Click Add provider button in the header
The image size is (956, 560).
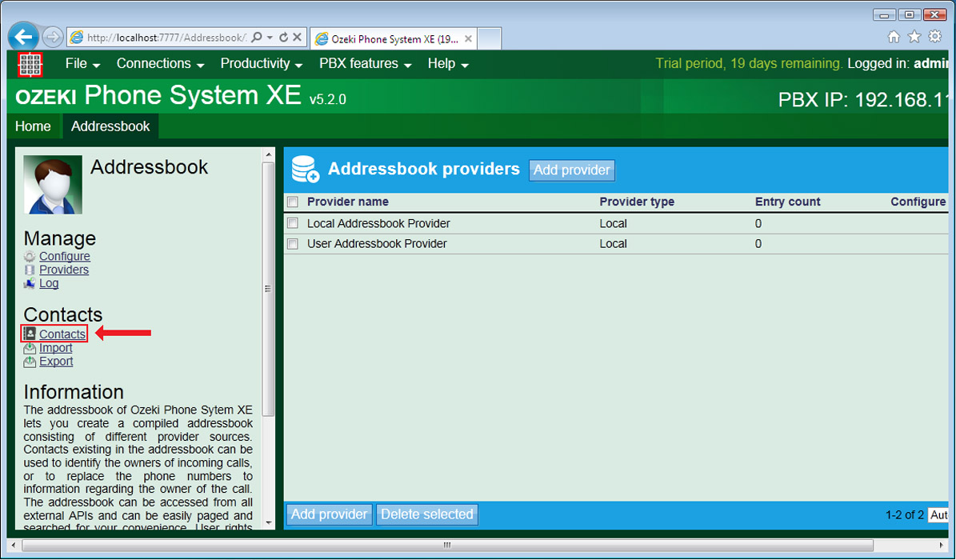click(x=572, y=170)
